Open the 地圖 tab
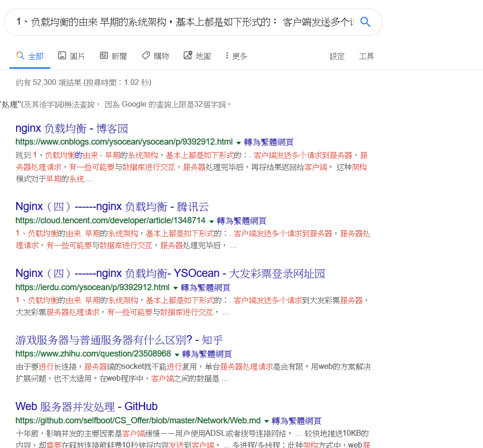483x448 pixels. click(197, 56)
